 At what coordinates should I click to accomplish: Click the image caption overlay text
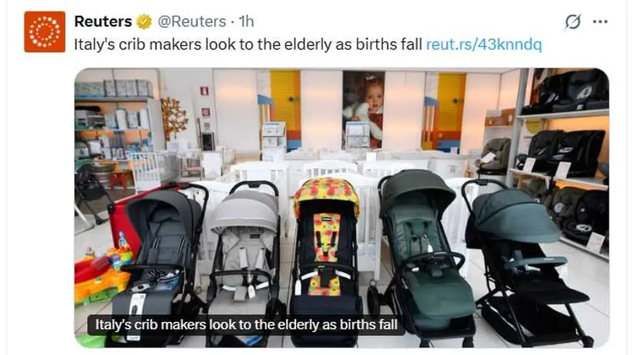pyautogui.click(x=246, y=324)
